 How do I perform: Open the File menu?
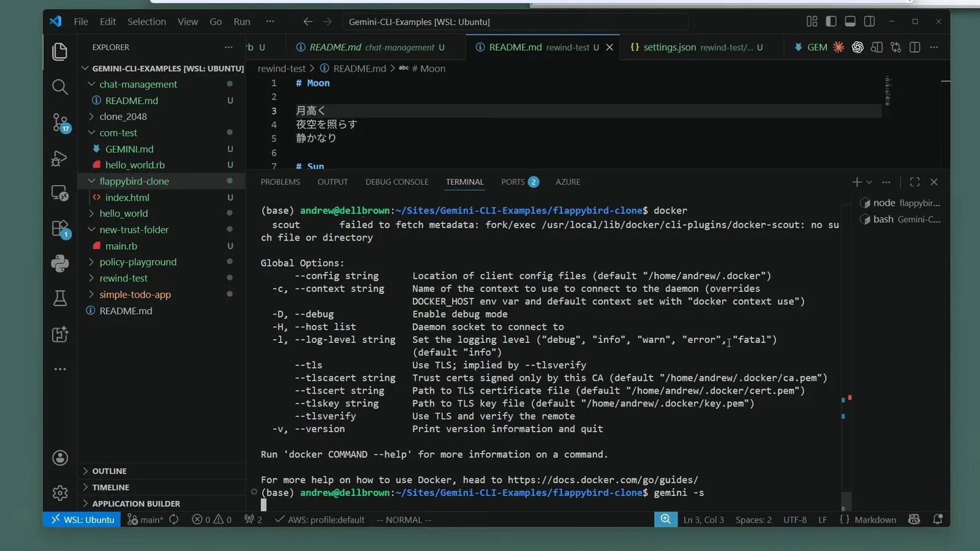pyautogui.click(x=81, y=21)
